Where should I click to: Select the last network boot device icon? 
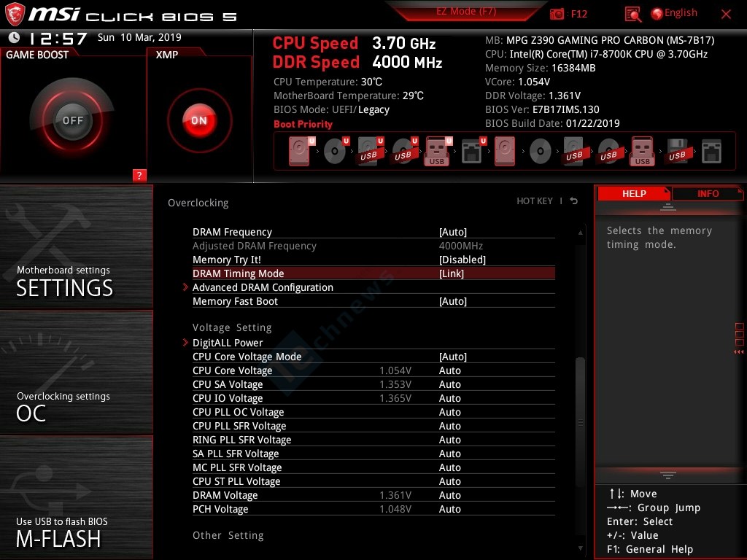click(711, 152)
